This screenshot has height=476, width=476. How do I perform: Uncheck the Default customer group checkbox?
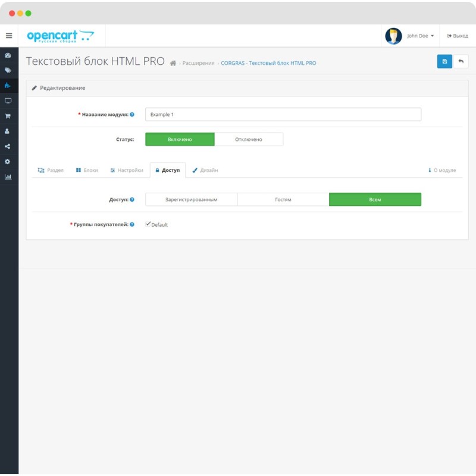pyautogui.click(x=148, y=224)
